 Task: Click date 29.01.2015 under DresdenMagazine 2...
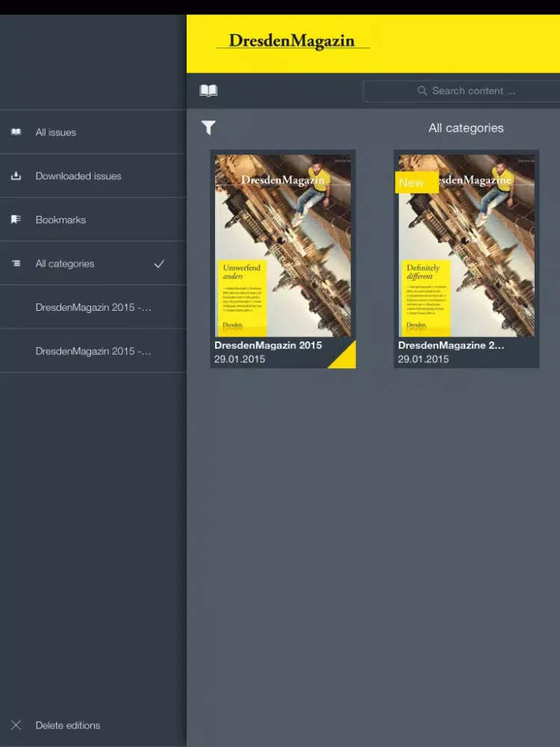423,359
